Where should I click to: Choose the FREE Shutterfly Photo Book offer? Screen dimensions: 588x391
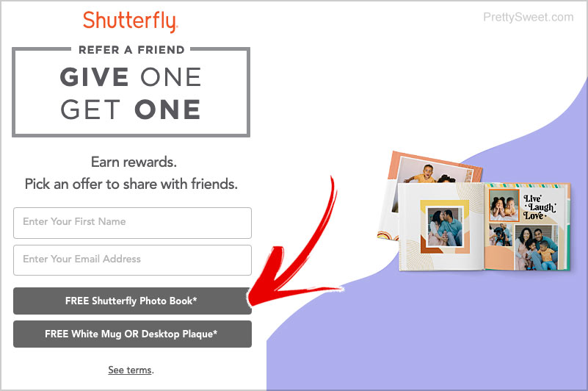tap(132, 301)
